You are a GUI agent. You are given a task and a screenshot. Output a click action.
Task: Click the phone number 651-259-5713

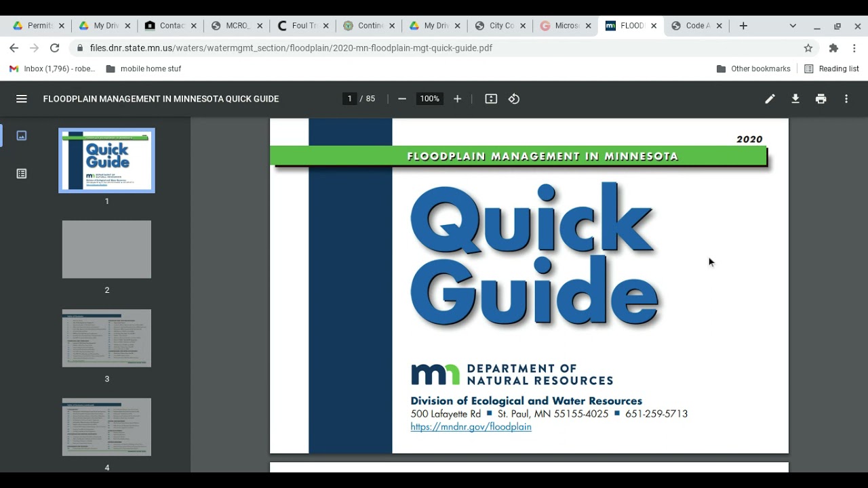(x=656, y=413)
